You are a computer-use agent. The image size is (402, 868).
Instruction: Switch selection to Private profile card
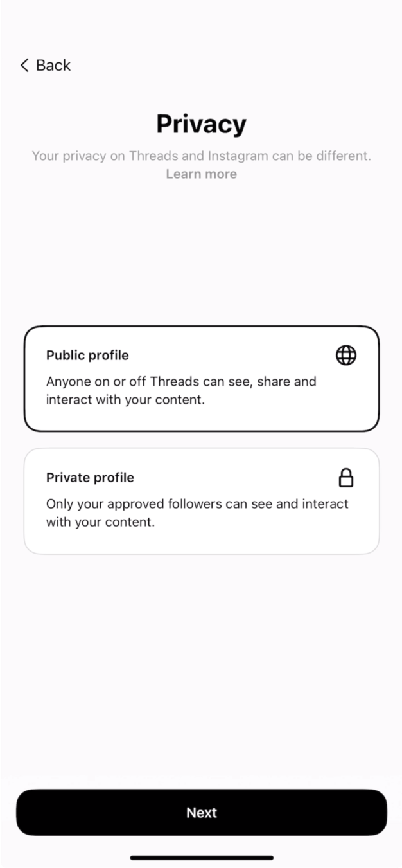pos(201,500)
